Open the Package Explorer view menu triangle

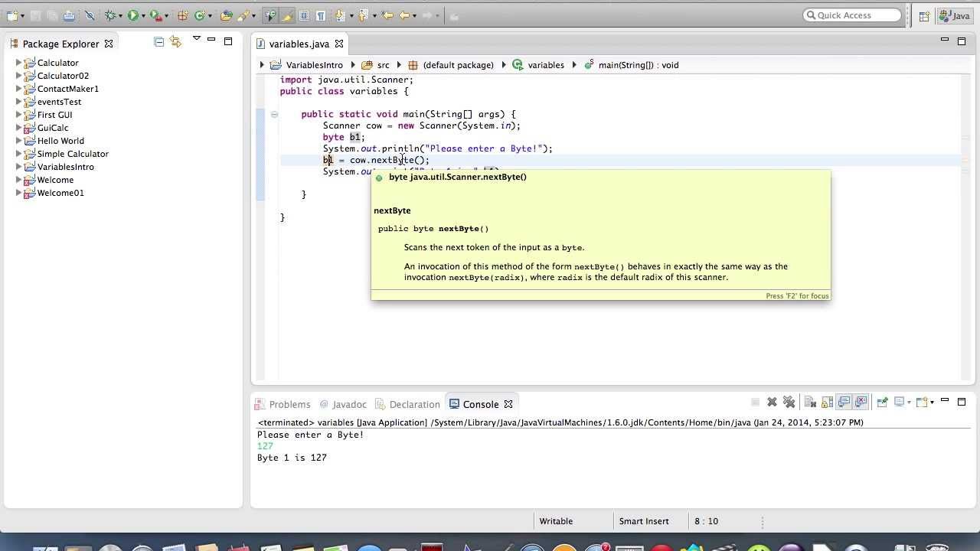tap(197, 38)
